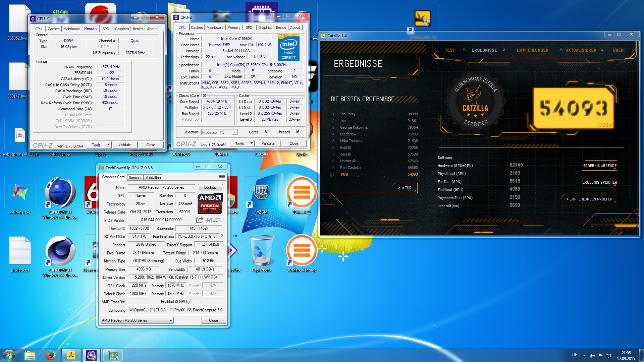
Task: Click ERGEBNIS SPEICHERN button
Action: [x=599, y=182]
